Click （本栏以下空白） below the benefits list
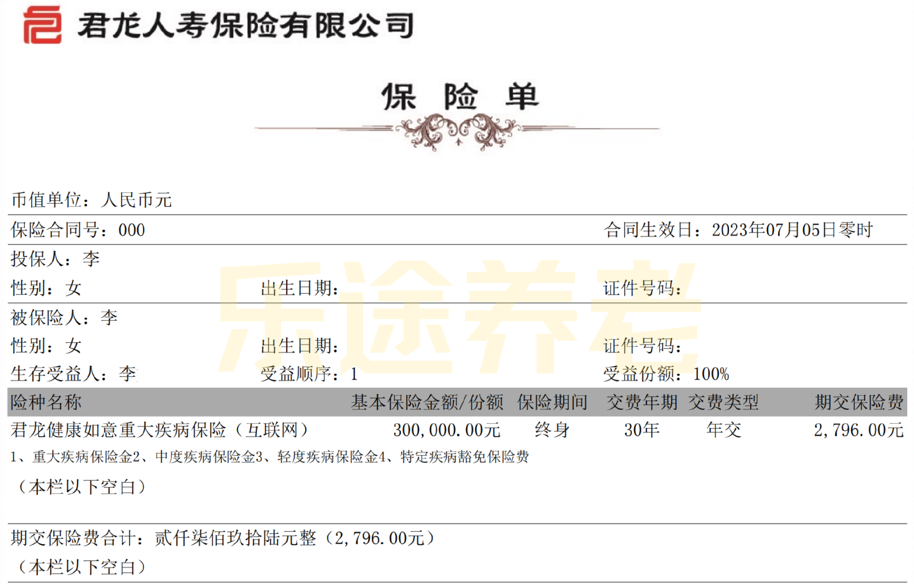This screenshot has width=914, height=588. pyautogui.click(x=81, y=487)
